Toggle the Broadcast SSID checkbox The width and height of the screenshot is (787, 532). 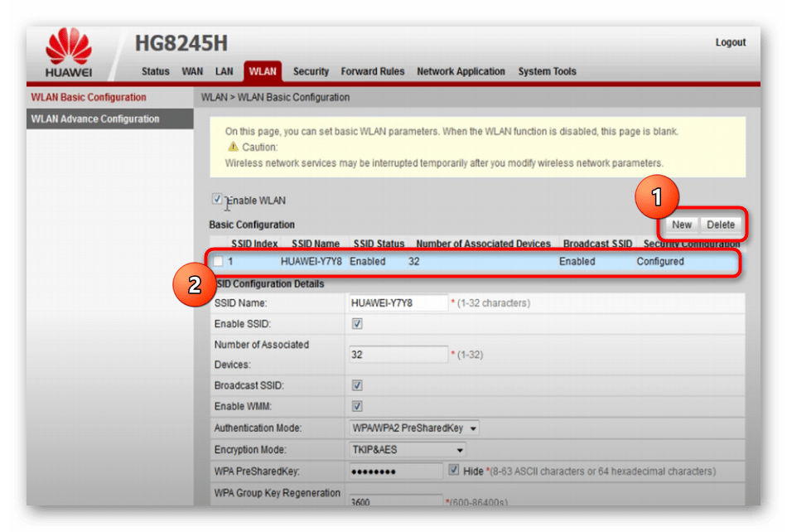357,385
